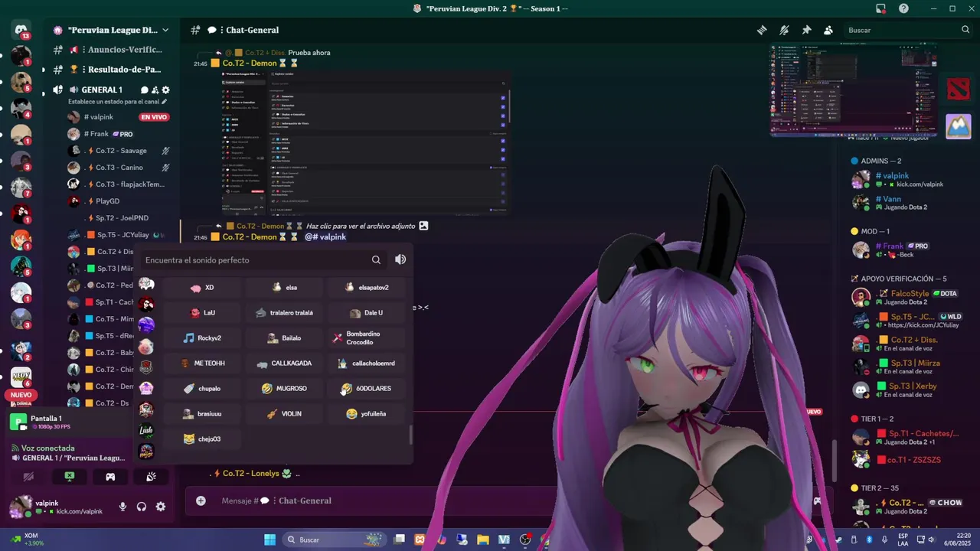The image size is (980, 551).
Task: Open pinned messages with the pin icon
Action: pyautogui.click(x=806, y=30)
